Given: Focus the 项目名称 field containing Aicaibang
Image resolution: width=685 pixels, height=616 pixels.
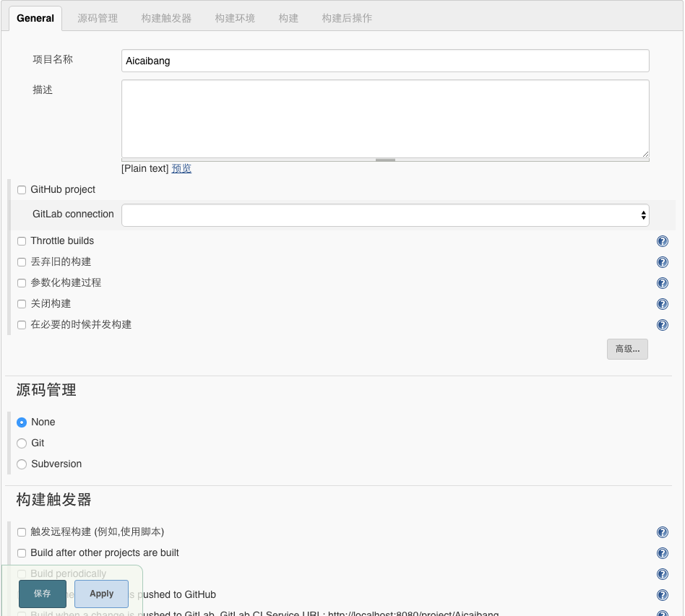Looking at the screenshot, I should (x=385, y=61).
